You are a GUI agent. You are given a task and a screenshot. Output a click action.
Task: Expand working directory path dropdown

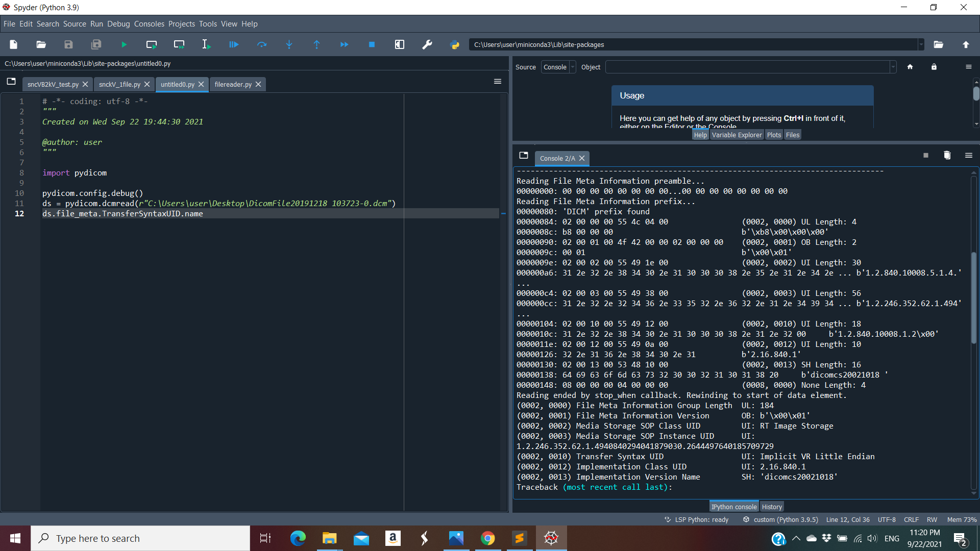921,45
